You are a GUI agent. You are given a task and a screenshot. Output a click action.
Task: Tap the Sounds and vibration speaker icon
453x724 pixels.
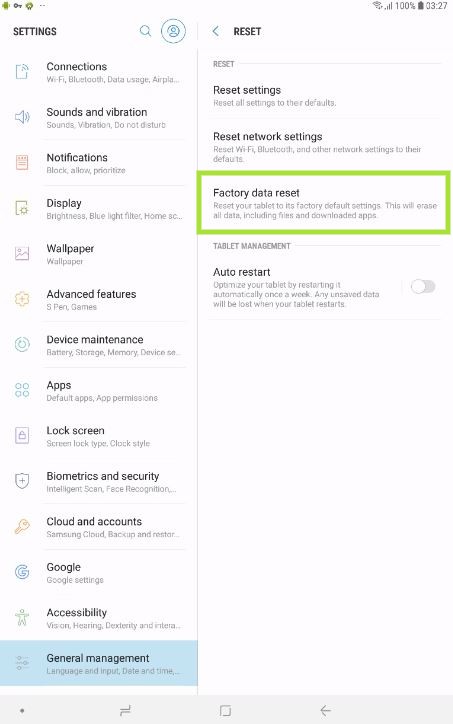22,117
